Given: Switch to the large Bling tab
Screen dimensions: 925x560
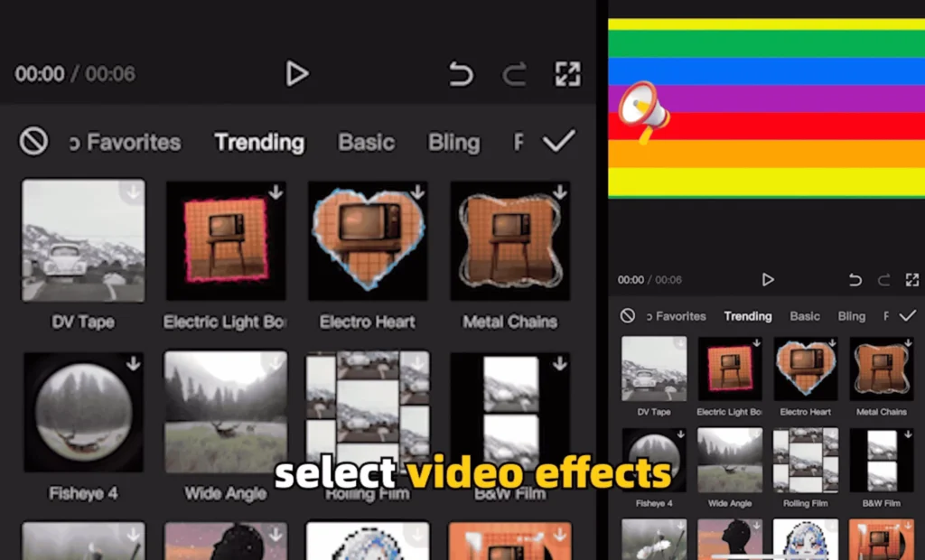Looking at the screenshot, I should coord(453,142).
